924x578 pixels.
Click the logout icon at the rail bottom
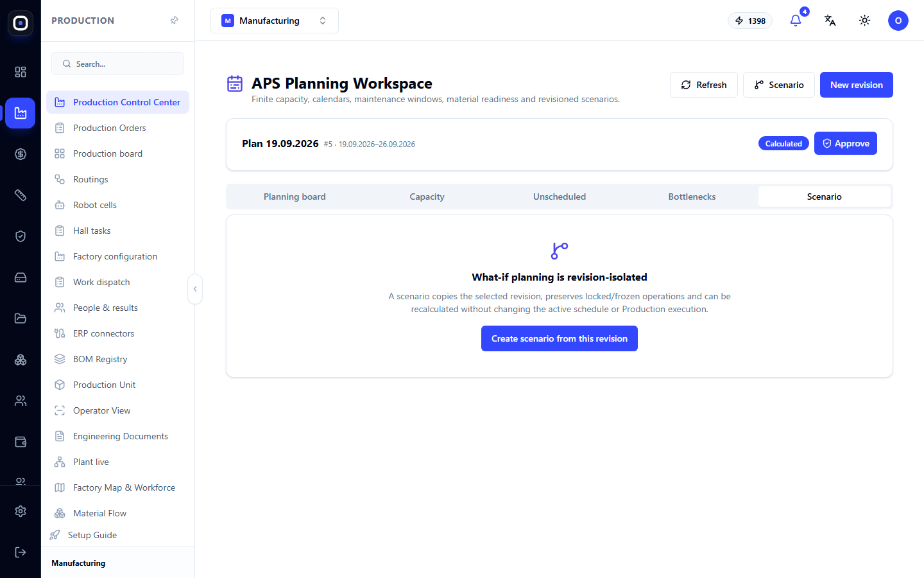(21, 552)
